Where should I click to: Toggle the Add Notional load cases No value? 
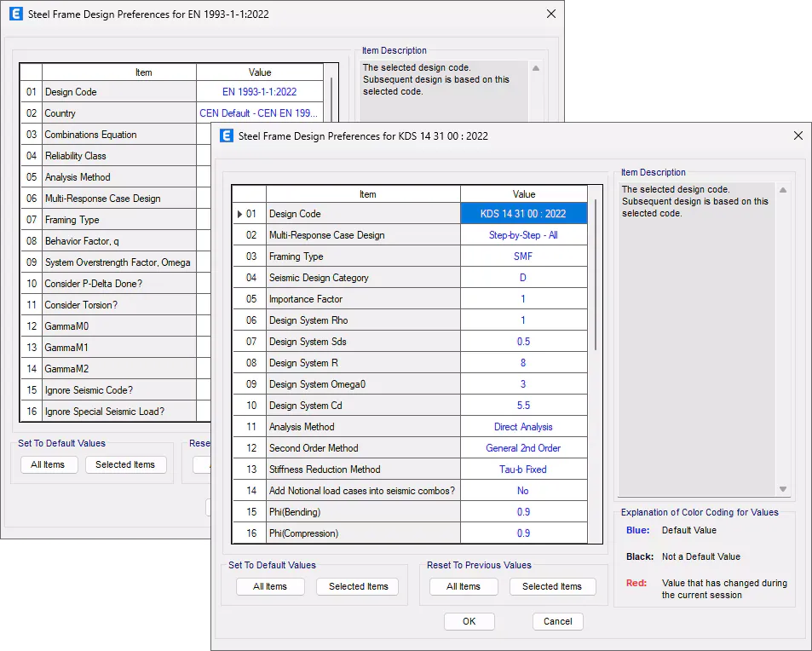[523, 491]
